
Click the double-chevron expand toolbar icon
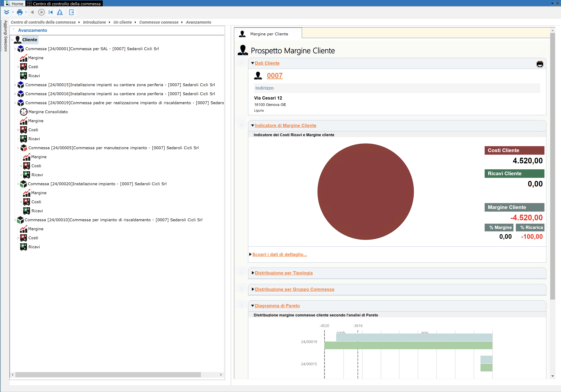pos(7,12)
